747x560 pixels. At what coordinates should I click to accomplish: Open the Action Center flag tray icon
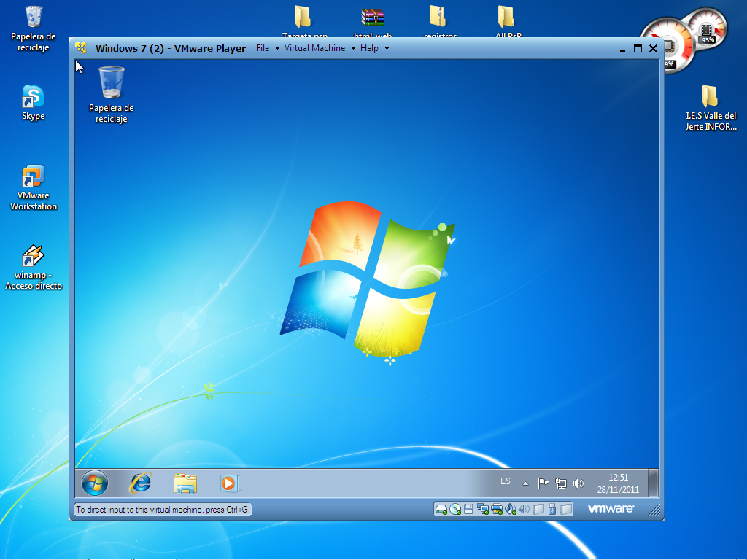click(x=543, y=483)
